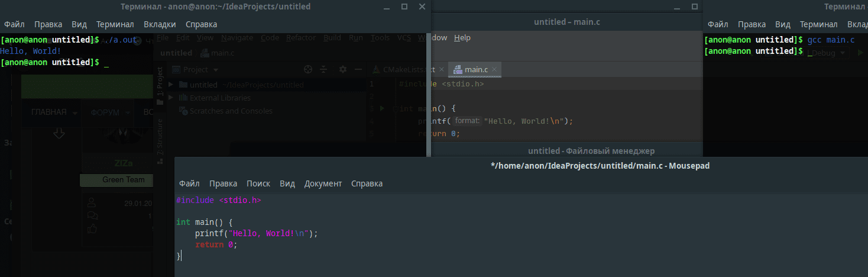
Task: Collapse all in Project panel toolbar
Action: pos(323,69)
